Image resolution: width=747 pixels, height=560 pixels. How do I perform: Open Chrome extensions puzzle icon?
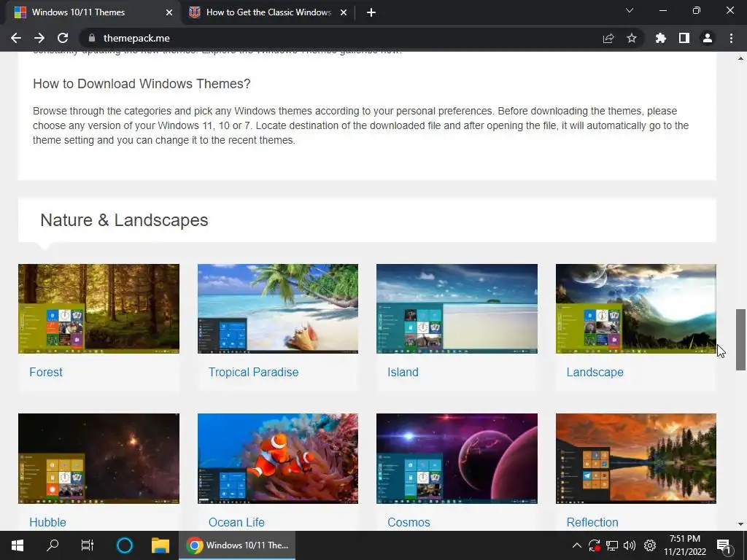661,38
